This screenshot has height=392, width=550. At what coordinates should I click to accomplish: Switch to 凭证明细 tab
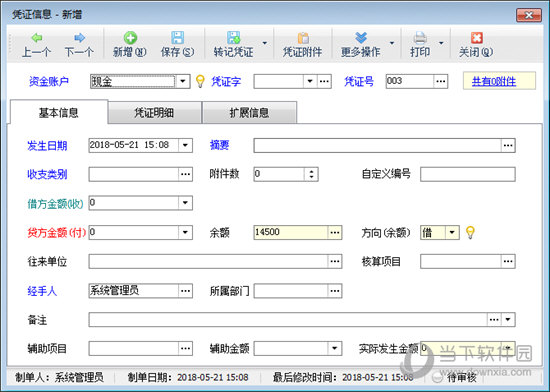click(x=155, y=113)
